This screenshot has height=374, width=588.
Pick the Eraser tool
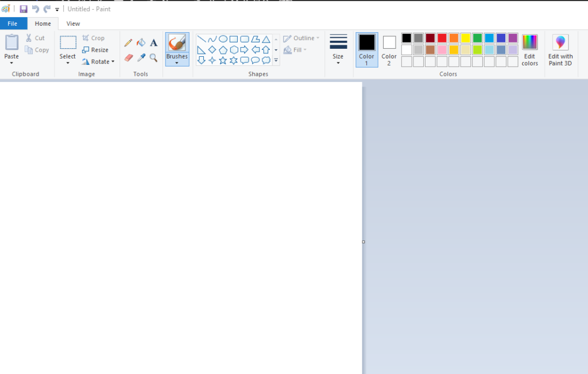(129, 58)
